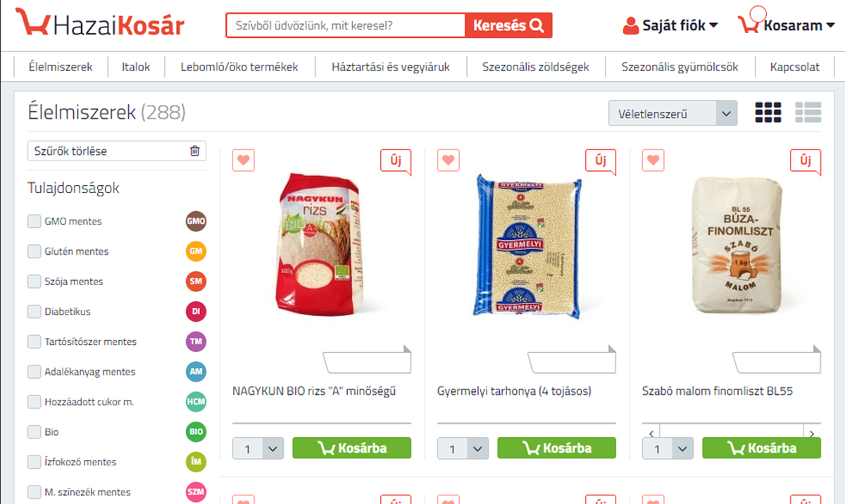Check the Bio filter option
This screenshot has height=504, width=845.
34,431
